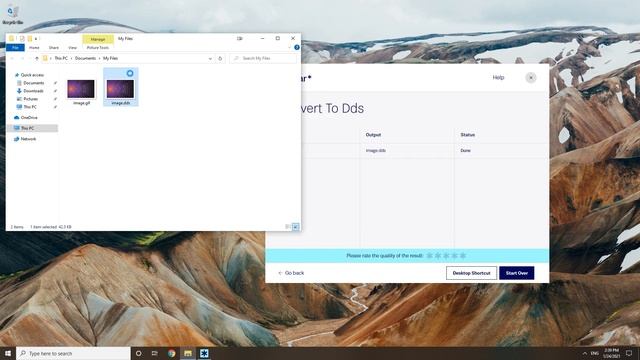Navigate back in File Explorer
The image size is (640, 360).
pyautogui.click(x=12, y=58)
